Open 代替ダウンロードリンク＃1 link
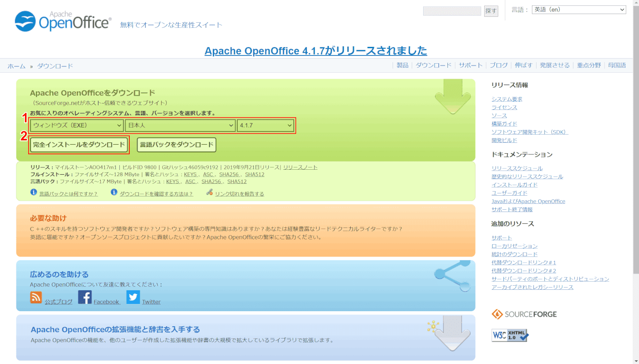 pyautogui.click(x=524, y=263)
